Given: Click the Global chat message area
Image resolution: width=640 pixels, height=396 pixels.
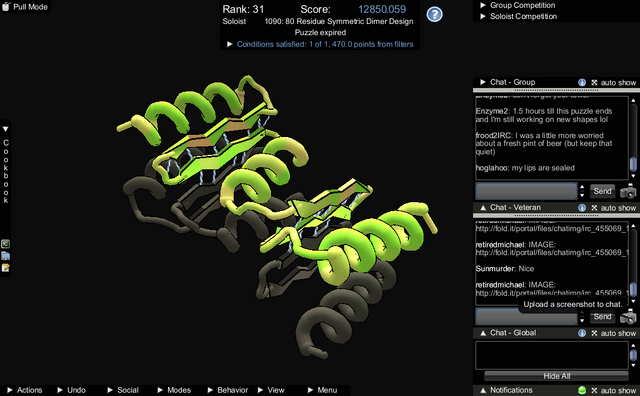Looking at the screenshot, I should click(x=551, y=355).
